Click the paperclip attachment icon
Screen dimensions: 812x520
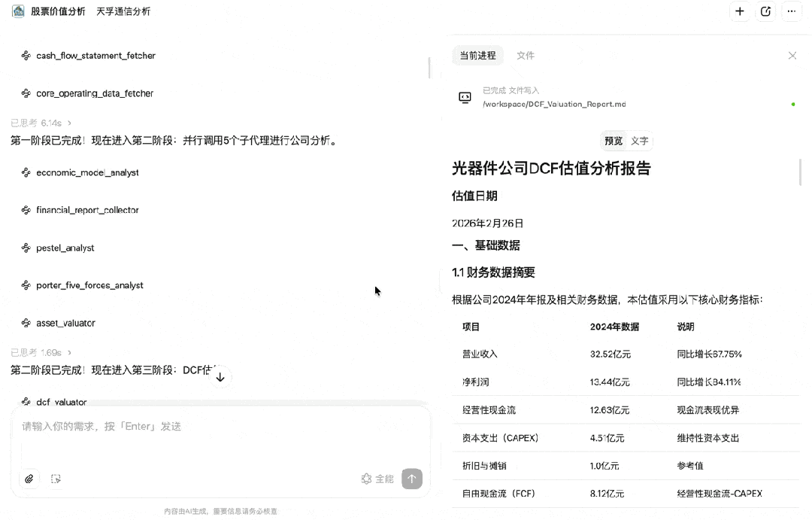coord(29,479)
